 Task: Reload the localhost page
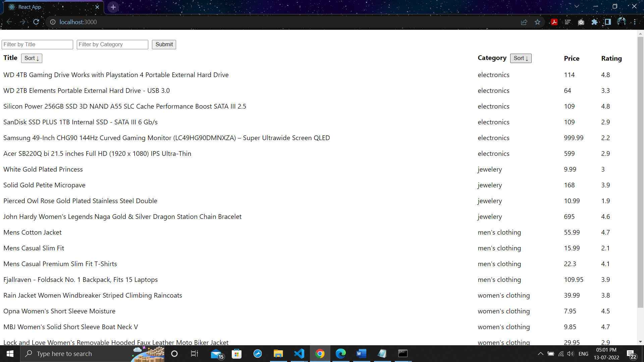(x=36, y=22)
